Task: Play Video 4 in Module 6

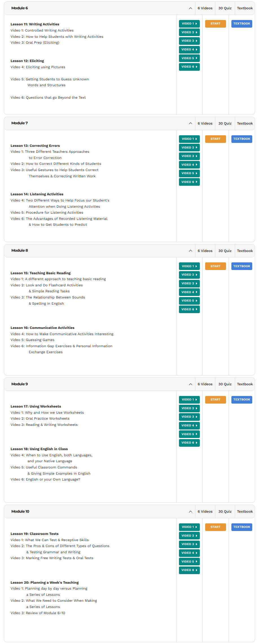Action: [x=189, y=50]
